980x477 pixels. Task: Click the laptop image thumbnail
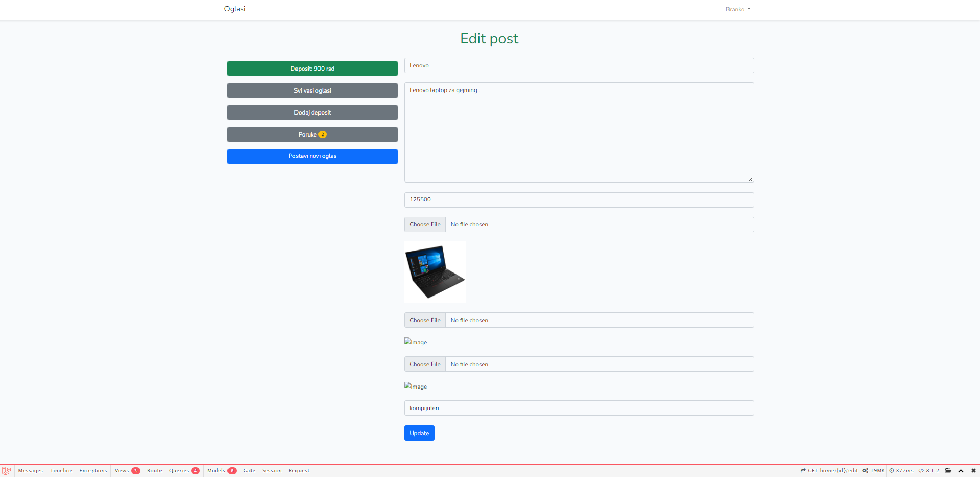pyautogui.click(x=435, y=271)
